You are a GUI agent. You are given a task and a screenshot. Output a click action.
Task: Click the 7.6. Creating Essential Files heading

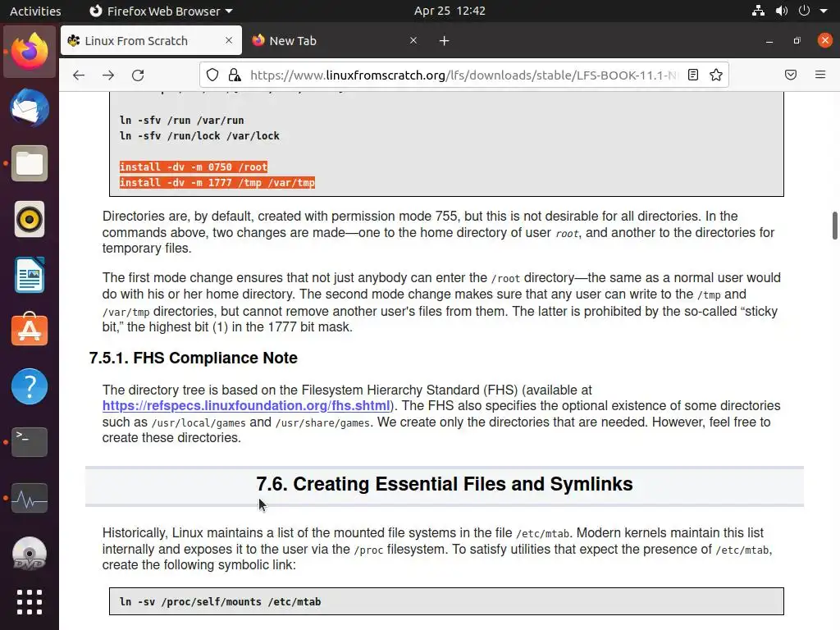click(444, 484)
